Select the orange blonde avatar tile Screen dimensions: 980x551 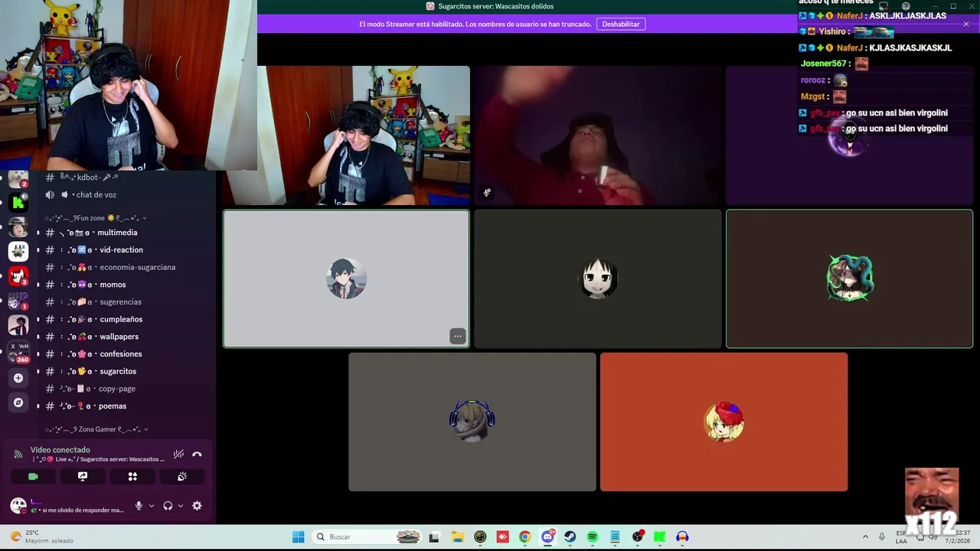724,422
